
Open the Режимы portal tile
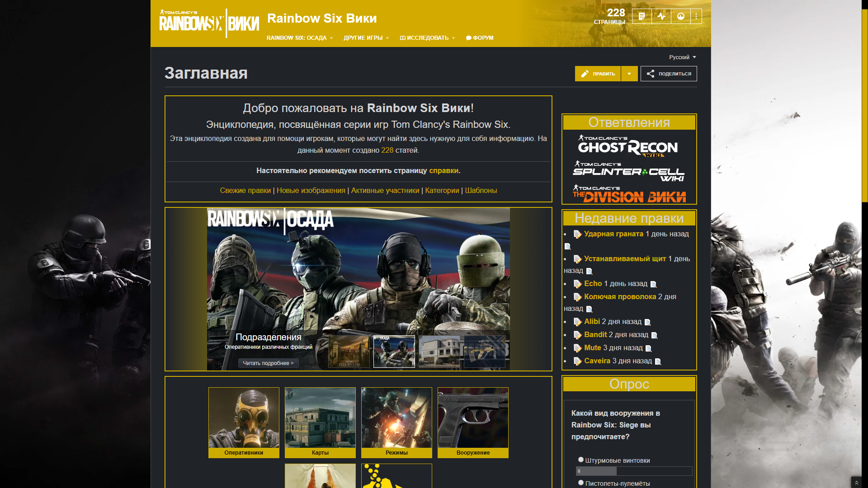coord(396,422)
